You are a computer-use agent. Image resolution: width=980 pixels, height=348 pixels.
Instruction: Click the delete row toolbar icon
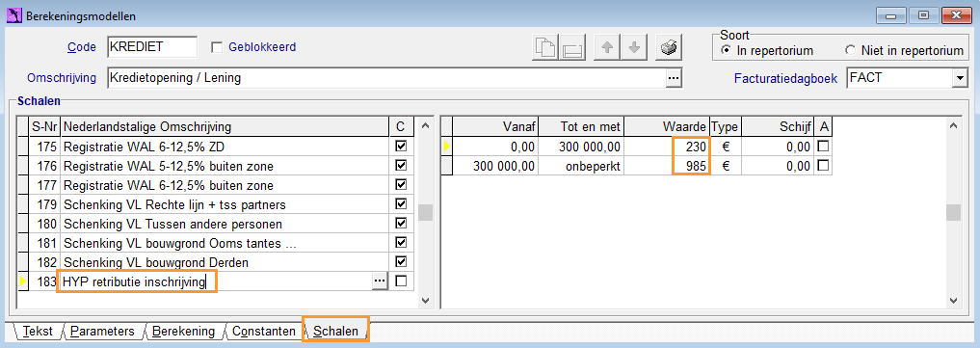click(x=570, y=48)
